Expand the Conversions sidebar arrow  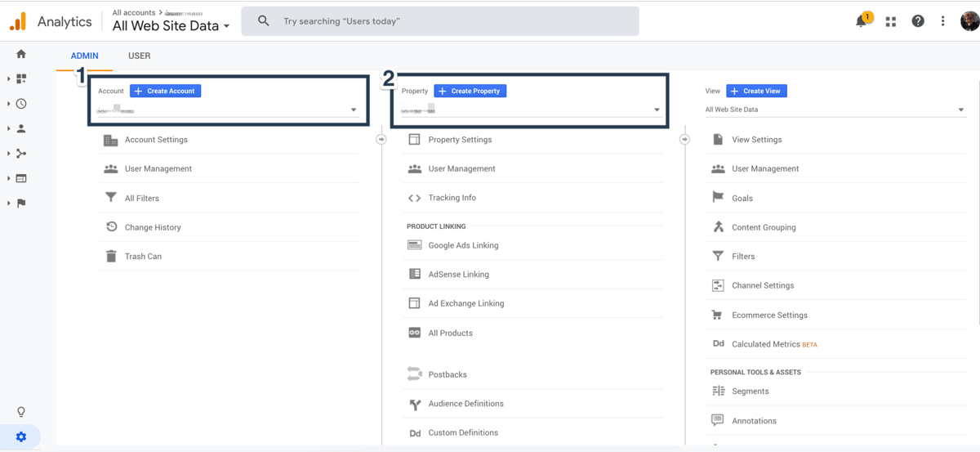8,203
